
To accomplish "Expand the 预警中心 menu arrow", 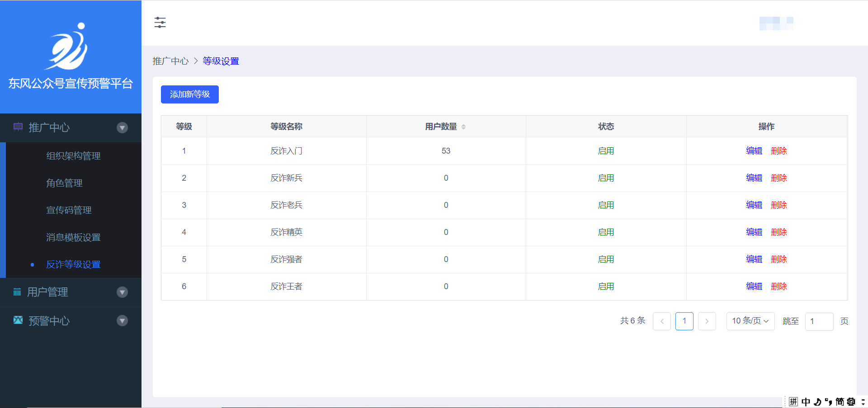I will (122, 321).
